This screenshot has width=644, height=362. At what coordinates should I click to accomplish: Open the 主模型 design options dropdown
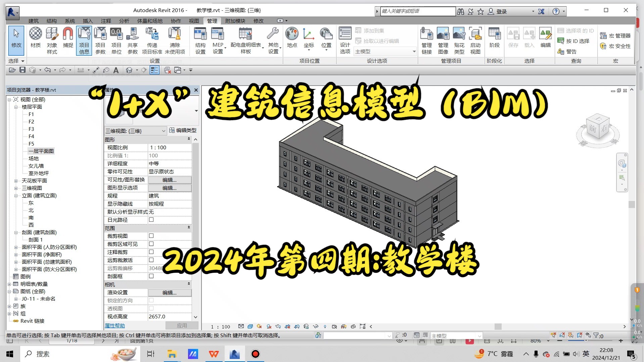(413, 51)
